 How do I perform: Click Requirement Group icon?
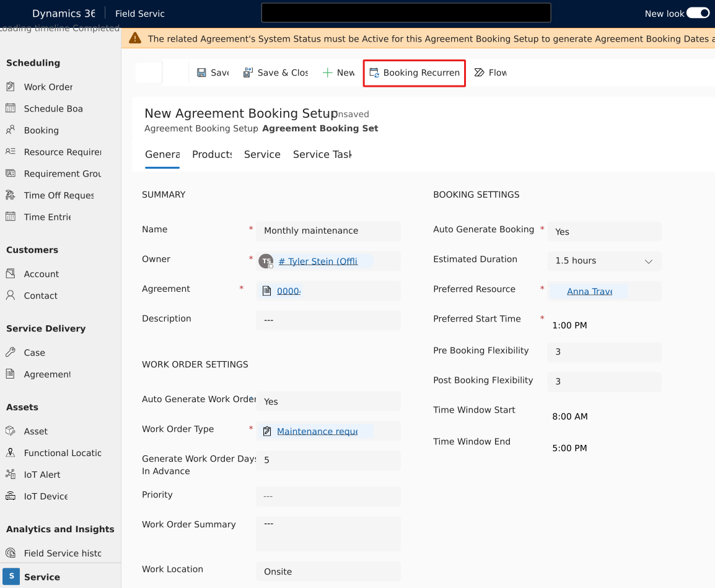coord(11,173)
